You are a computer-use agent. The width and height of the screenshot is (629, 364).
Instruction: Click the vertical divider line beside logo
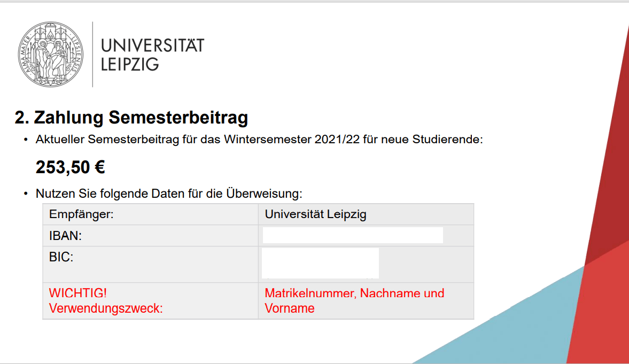[92, 54]
